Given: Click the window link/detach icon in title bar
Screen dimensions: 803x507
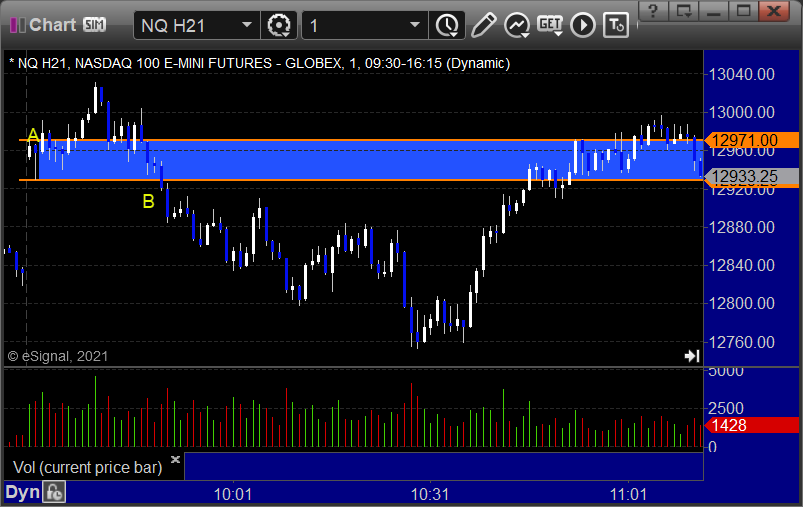Looking at the screenshot, I should click(x=684, y=10).
